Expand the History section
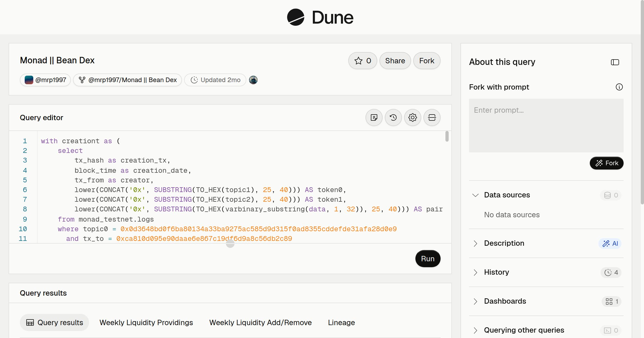This screenshot has height=338, width=644. pos(475,272)
